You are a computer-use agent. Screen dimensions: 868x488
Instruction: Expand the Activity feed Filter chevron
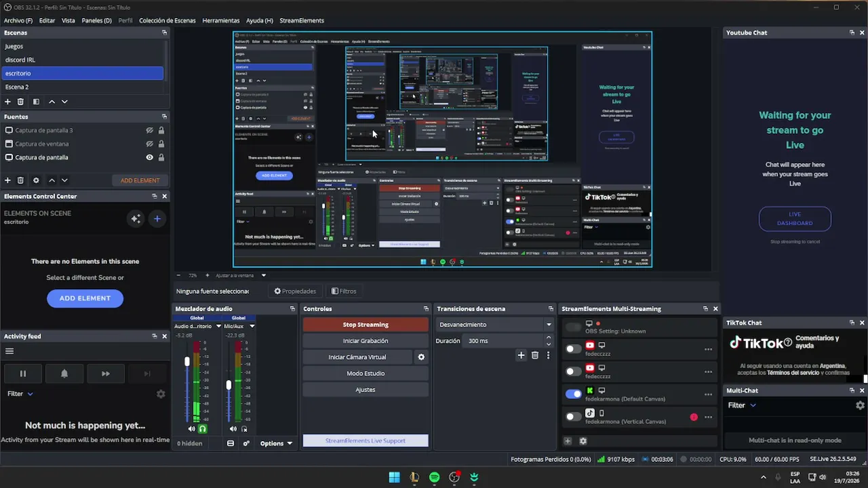(30, 394)
